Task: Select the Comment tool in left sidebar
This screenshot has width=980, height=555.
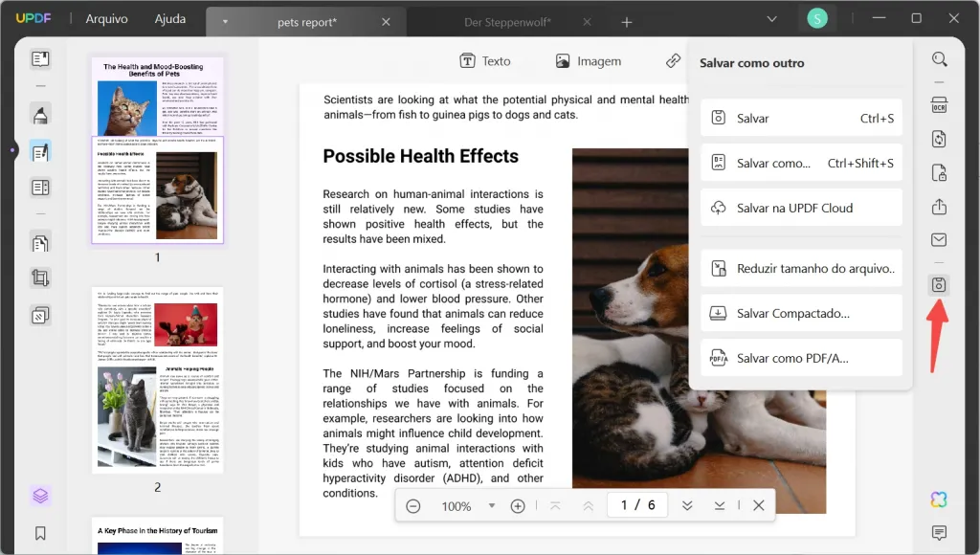Action: pos(39,114)
